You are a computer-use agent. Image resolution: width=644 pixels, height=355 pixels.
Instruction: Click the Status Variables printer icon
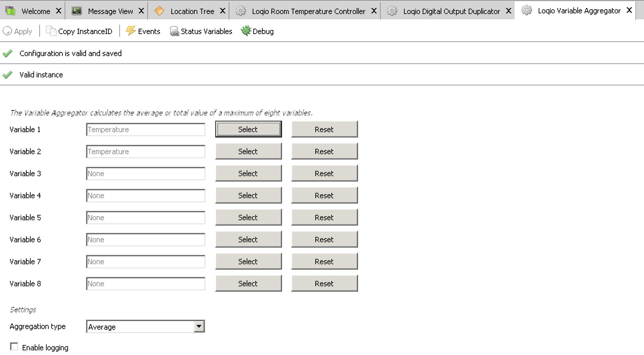(174, 31)
